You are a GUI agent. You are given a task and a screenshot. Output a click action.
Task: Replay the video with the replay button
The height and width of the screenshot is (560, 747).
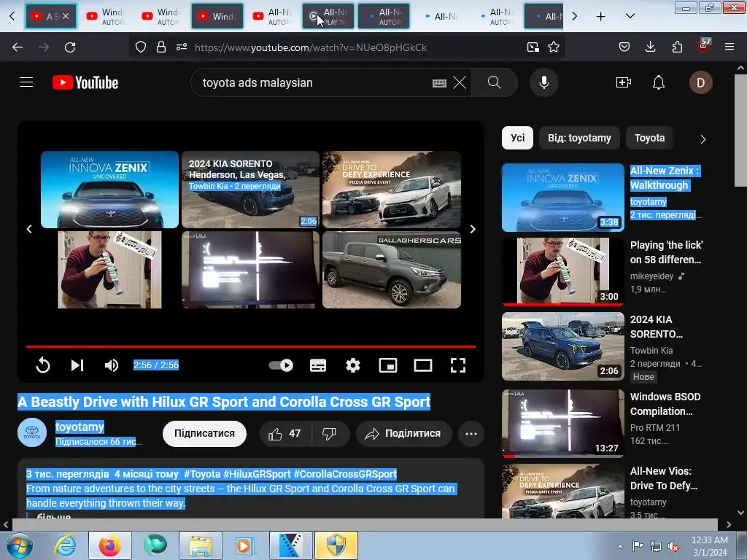(43, 365)
